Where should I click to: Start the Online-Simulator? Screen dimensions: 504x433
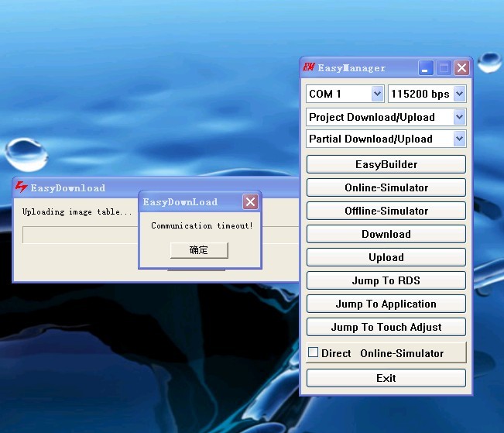tap(386, 187)
